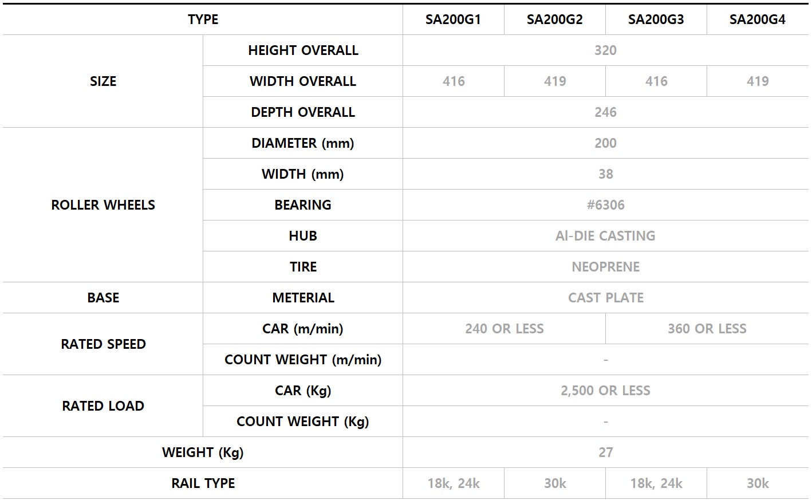
Task: Click the 240 OR LESS speed cell
Action: pyautogui.click(x=504, y=329)
